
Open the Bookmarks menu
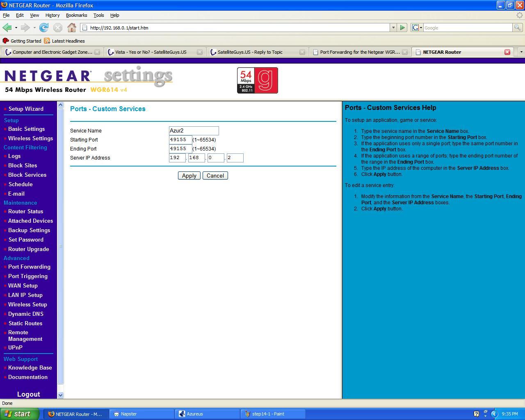tap(76, 15)
